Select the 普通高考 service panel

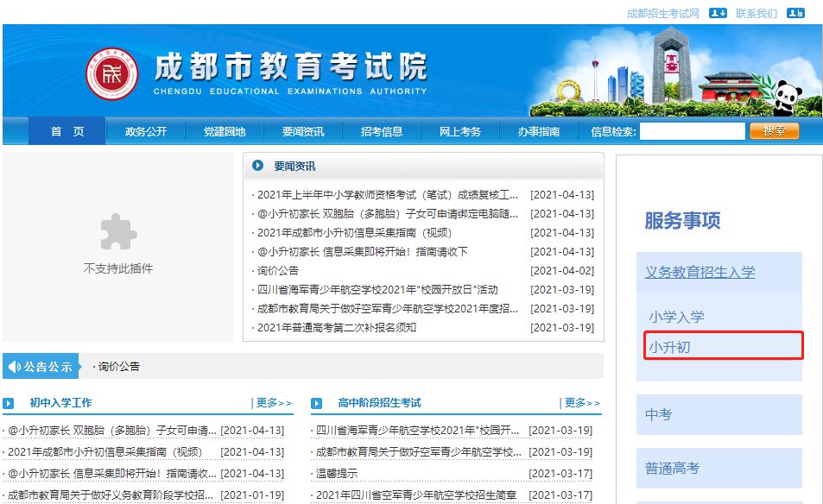pyautogui.click(x=672, y=468)
